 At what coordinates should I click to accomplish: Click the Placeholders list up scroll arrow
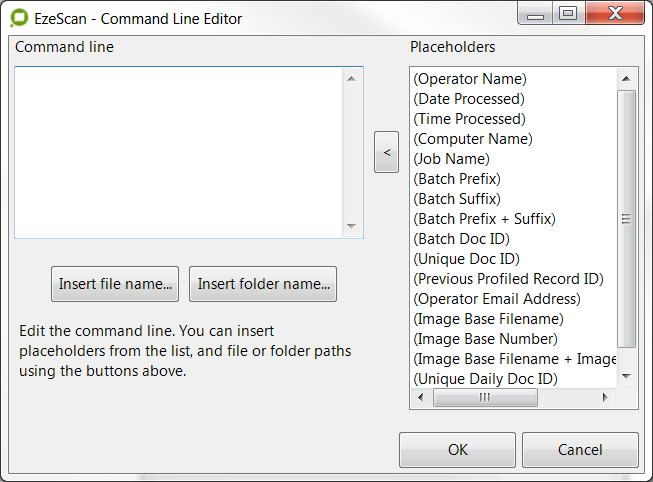[x=627, y=78]
